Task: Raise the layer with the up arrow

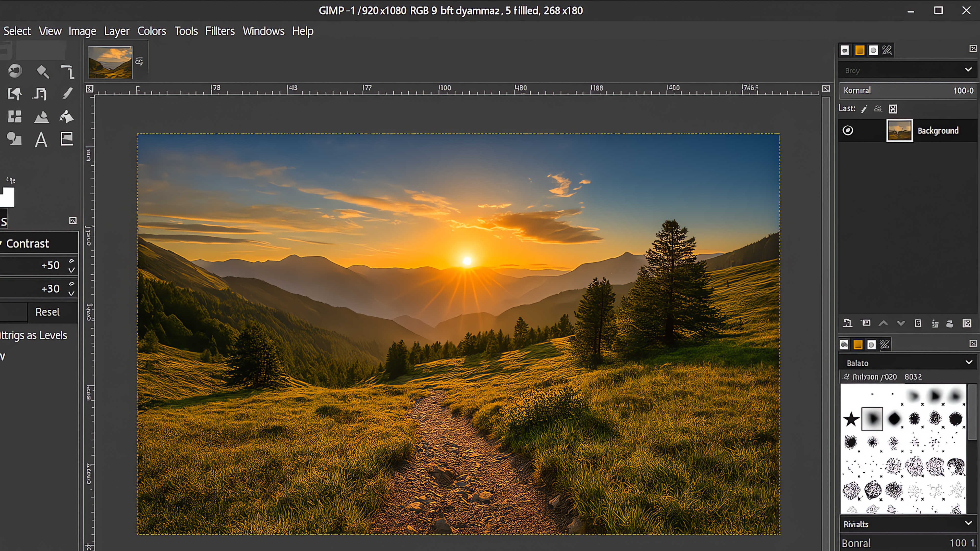Action: (883, 323)
